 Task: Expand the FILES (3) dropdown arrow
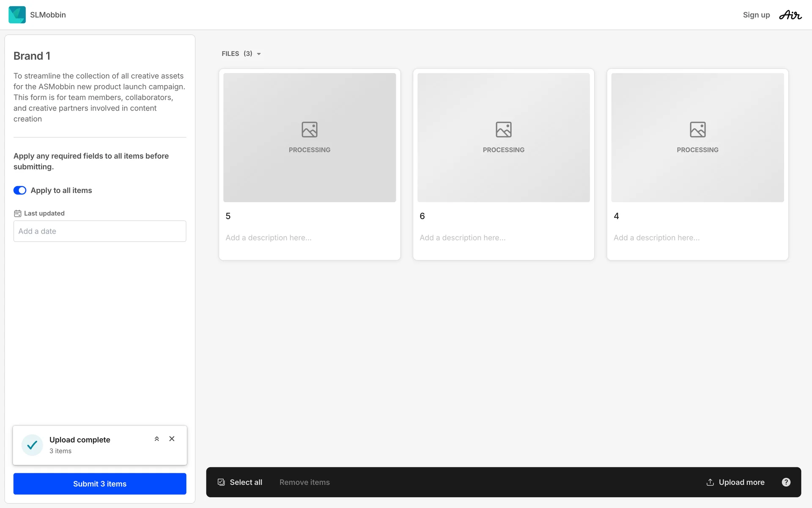tap(259, 54)
